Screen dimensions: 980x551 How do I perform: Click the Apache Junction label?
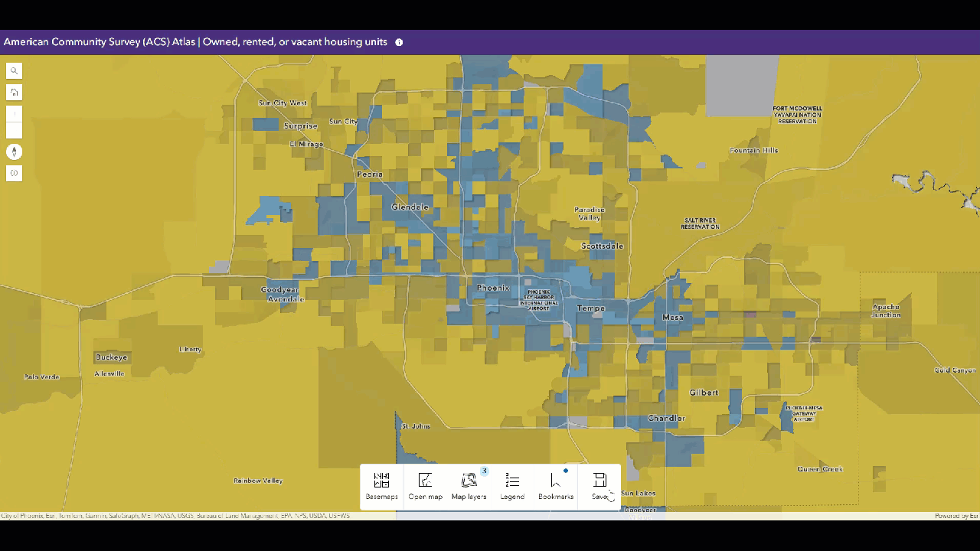coord(886,311)
